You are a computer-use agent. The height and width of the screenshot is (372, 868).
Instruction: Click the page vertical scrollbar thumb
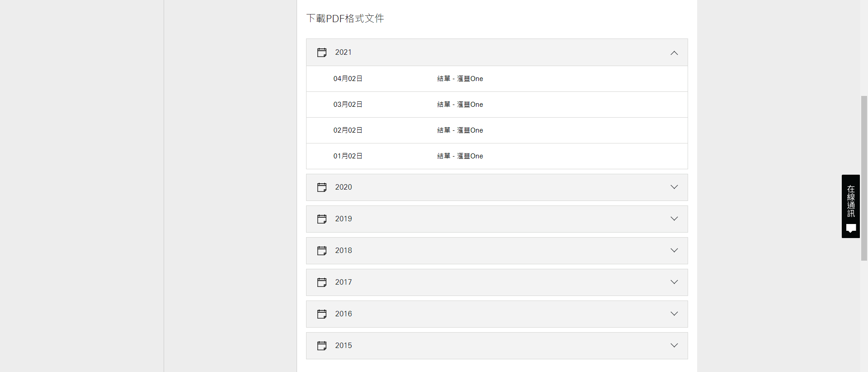click(864, 178)
